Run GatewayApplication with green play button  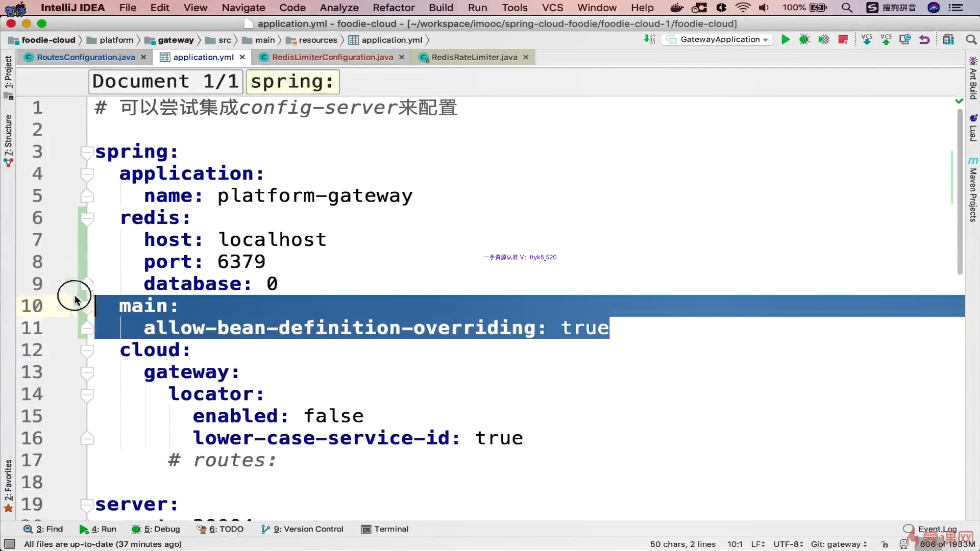tap(786, 40)
